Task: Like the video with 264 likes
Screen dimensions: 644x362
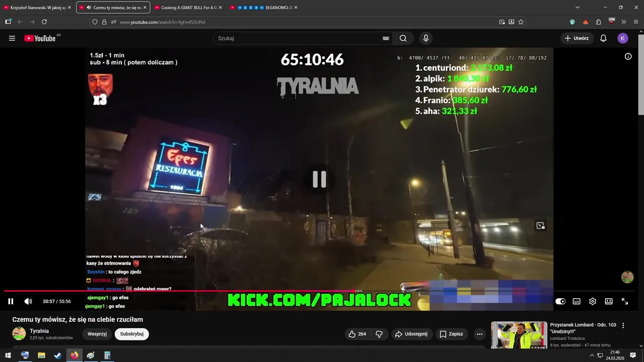Action: click(x=357, y=334)
